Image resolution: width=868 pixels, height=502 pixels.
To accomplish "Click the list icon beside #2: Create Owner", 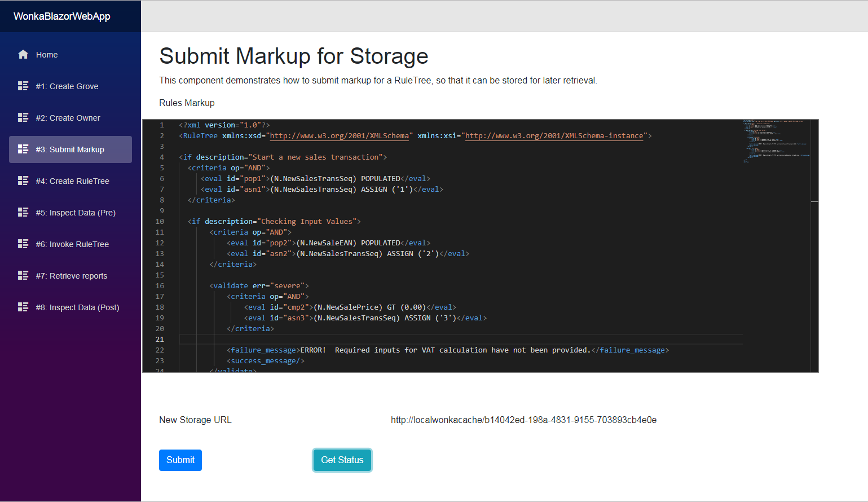I will [x=23, y=118].
